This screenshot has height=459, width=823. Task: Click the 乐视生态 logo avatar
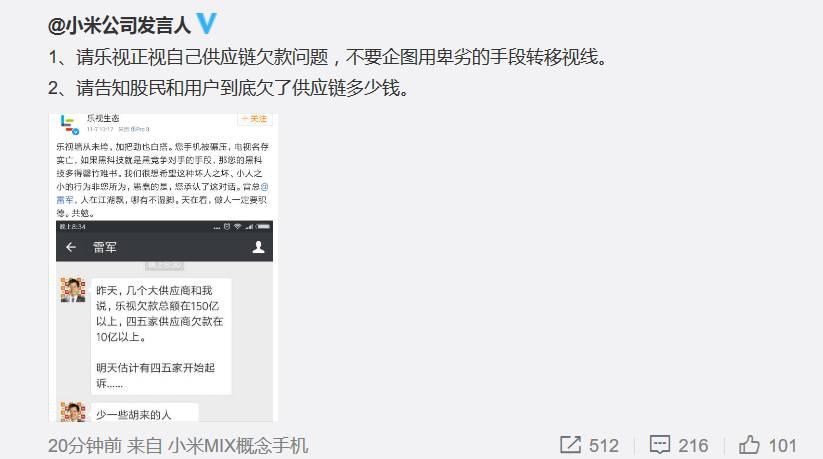click(x=69, y=124)
